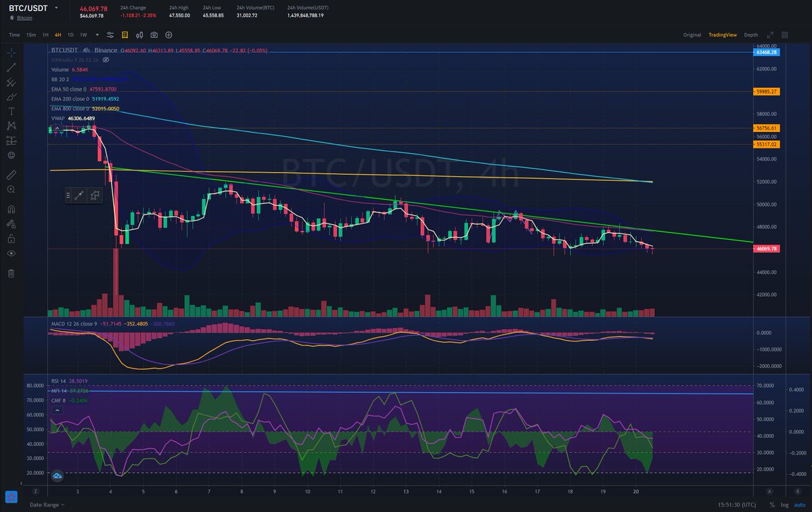
Task: Open the BTC/USDT pair selector dropdown
Action: (57, 7)
